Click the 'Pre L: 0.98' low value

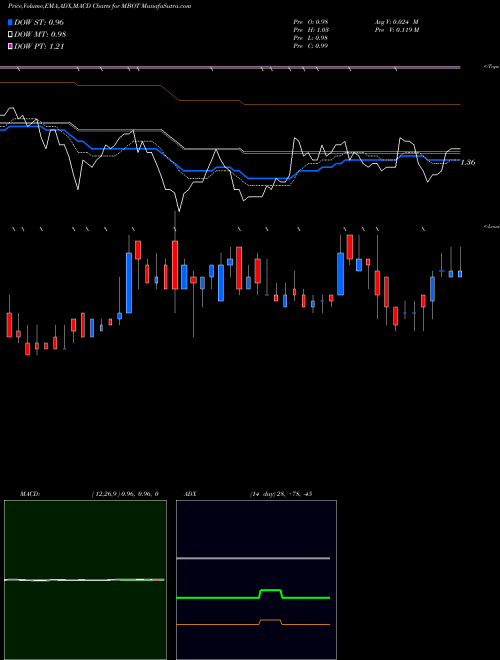[311, 38]
